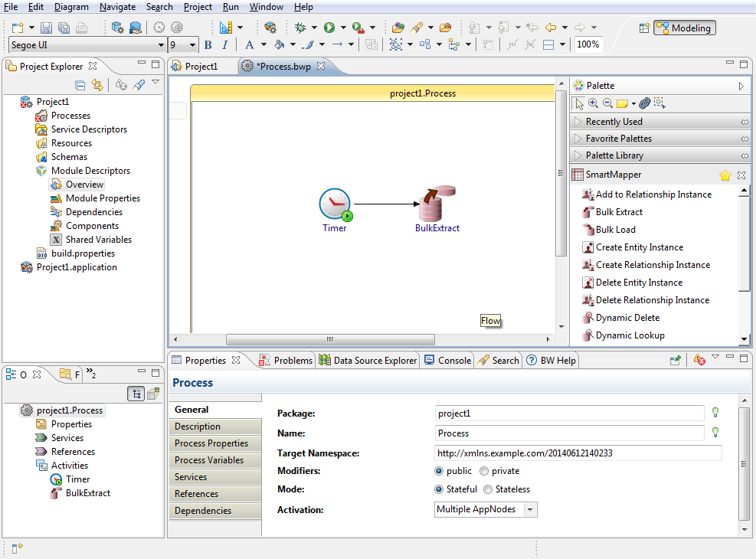Click the canvas horizontal scrollbar thumb
The height and width of the screenshot is (559, 756).
tap(330, 339)
